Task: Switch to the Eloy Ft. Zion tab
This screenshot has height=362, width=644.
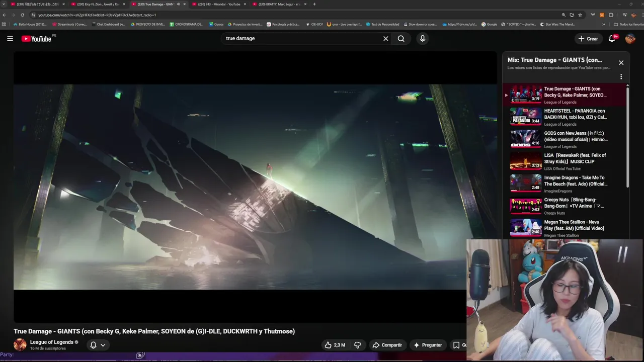Action: 98,4
